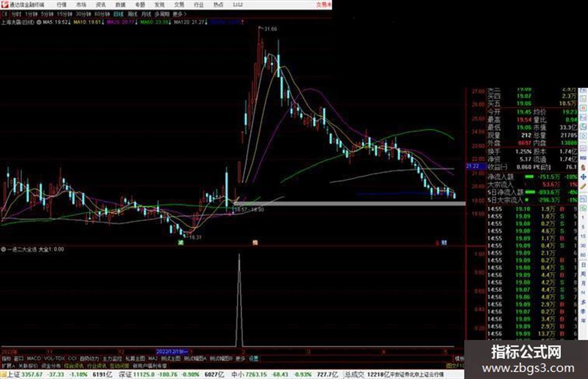This screenshot has width=588, height=379.
Task: Click the round settings icon beside stock name
Action: [x=39, y=22]
